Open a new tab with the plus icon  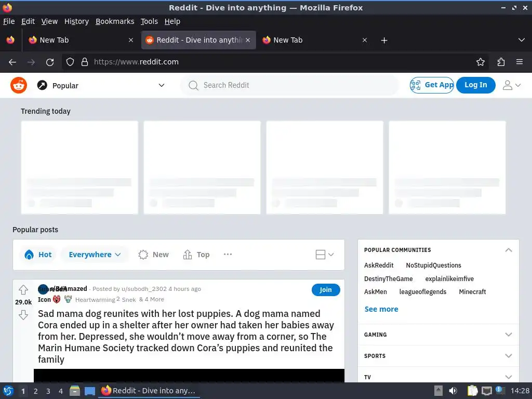(384, 41)
